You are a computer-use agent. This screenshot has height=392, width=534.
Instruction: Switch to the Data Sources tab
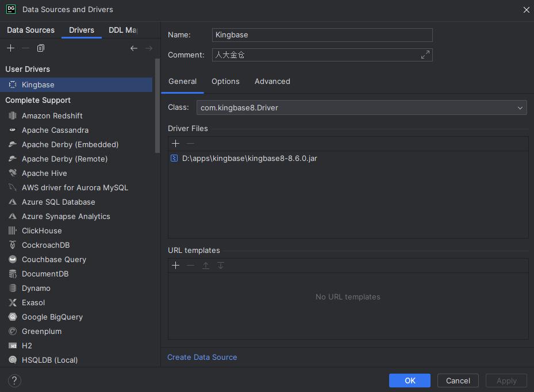30,30
